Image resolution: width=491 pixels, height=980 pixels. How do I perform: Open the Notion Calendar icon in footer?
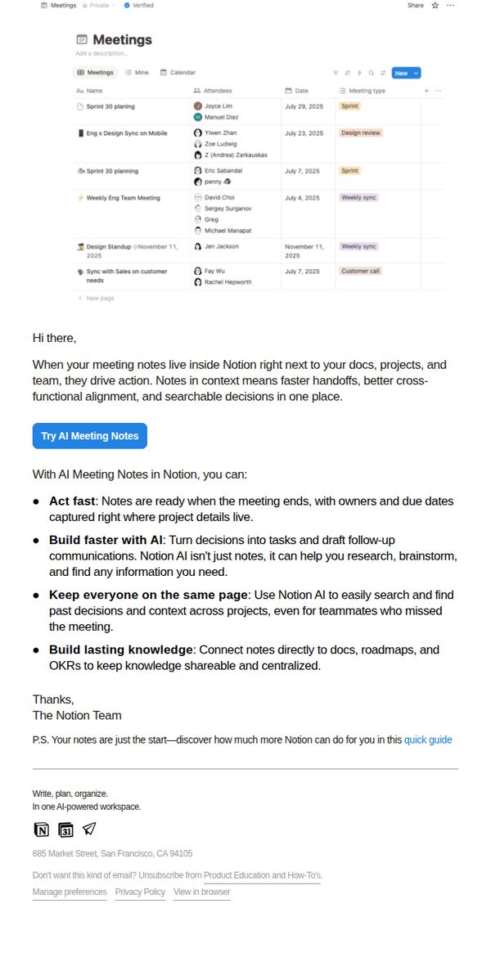click(x=65, y=829)
